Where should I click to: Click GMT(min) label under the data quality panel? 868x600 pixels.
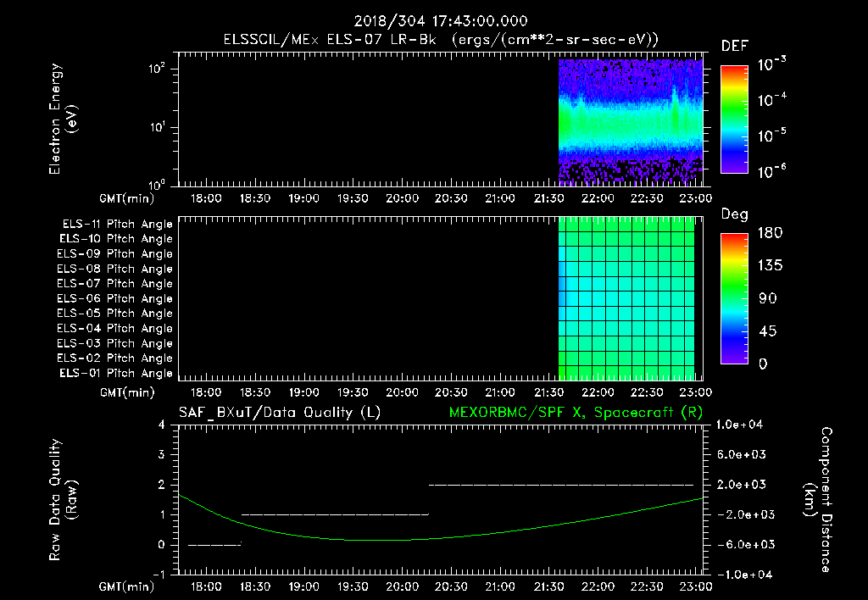[127, 586]
